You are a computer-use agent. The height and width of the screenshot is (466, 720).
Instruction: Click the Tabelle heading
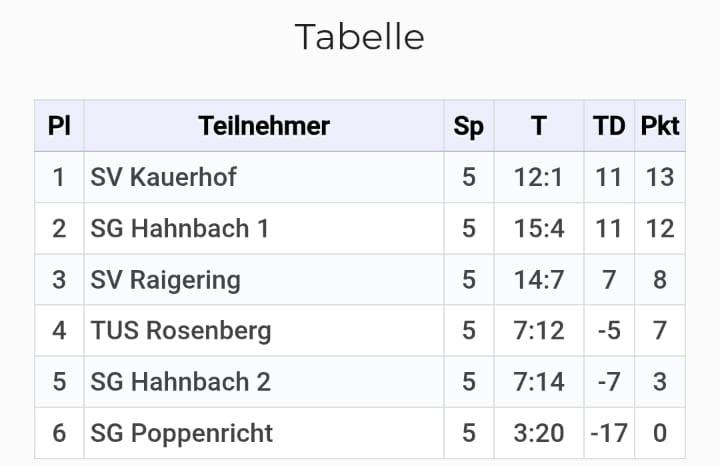(359, 37)
